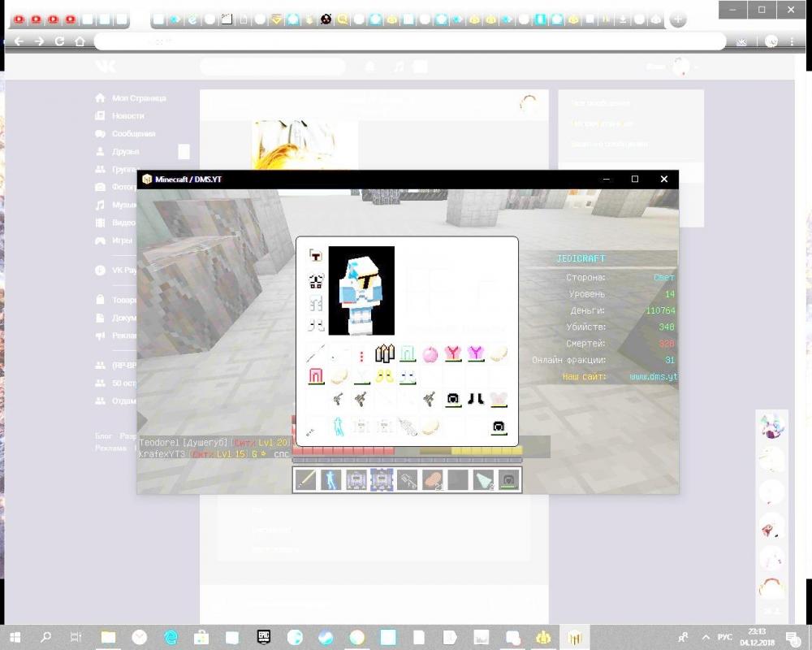Screen dimensions: 812x650
Task: Click the VK search field
Action: (x=272, y=67)
